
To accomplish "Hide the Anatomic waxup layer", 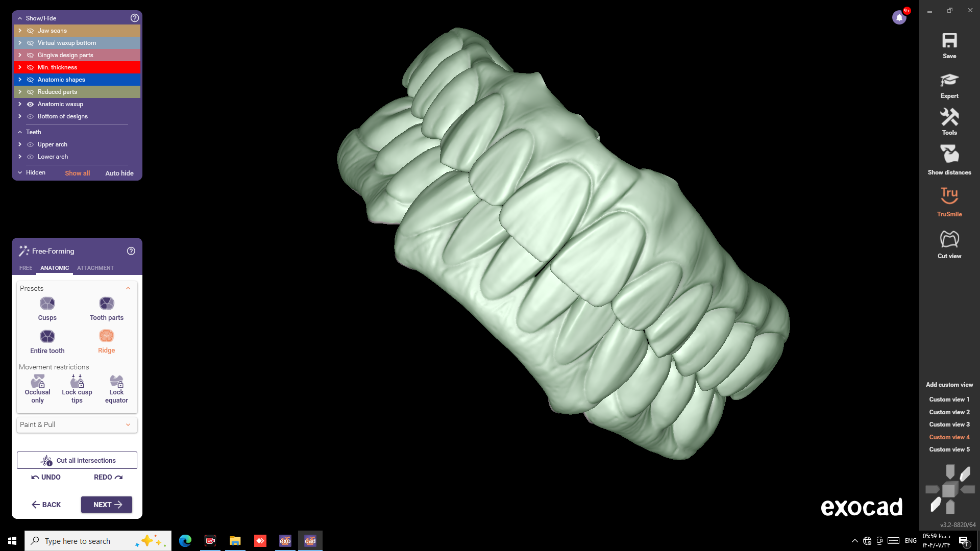I will pyautogui.click(x=30, y=104).
